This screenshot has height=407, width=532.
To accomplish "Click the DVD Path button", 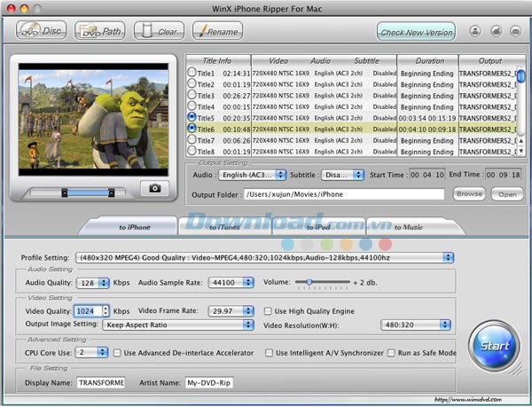I will click(100, 31).
